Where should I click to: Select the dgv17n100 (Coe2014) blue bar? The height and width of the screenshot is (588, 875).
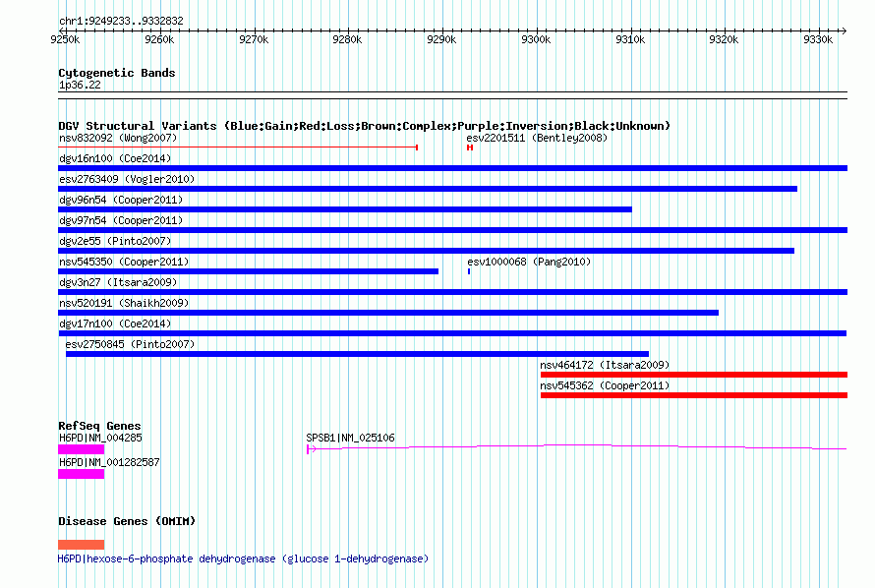452,333
